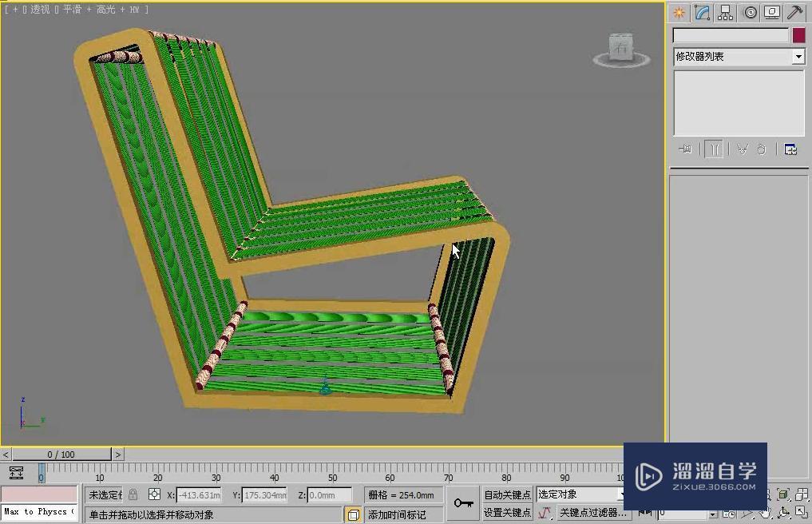Click the 0 / 100 time slider

[x=61, y=455]
